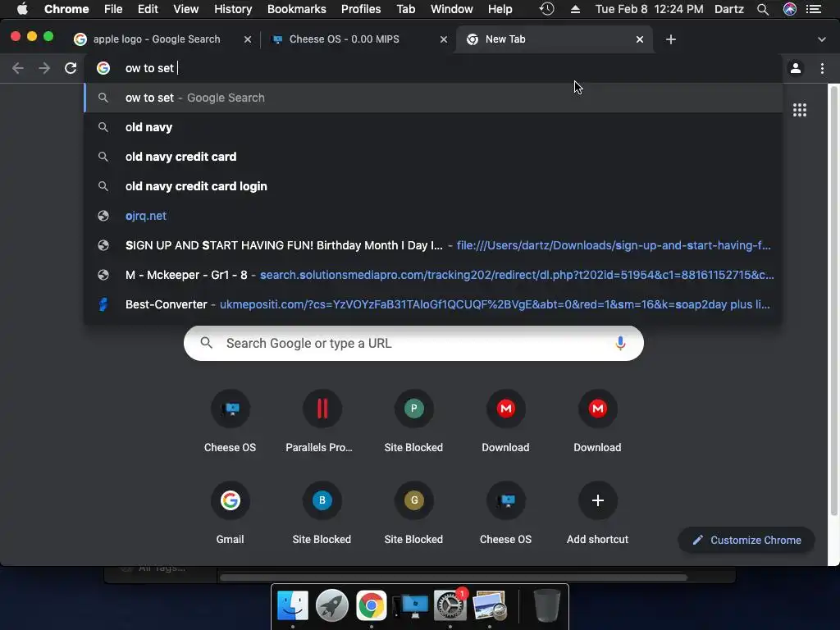Open the M - Mckeeper - Gr1 - 8 suggestion
This screenshot has width=840, height=630.
coord(433,274)
